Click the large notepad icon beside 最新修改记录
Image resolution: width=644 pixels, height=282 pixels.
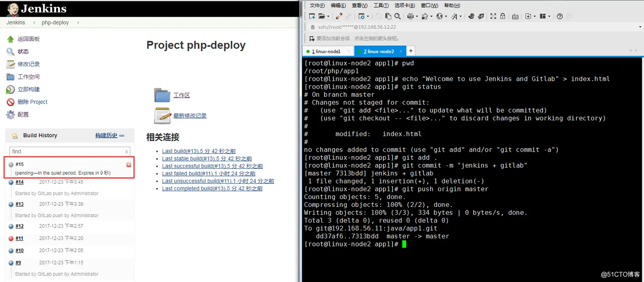(162, 115)
